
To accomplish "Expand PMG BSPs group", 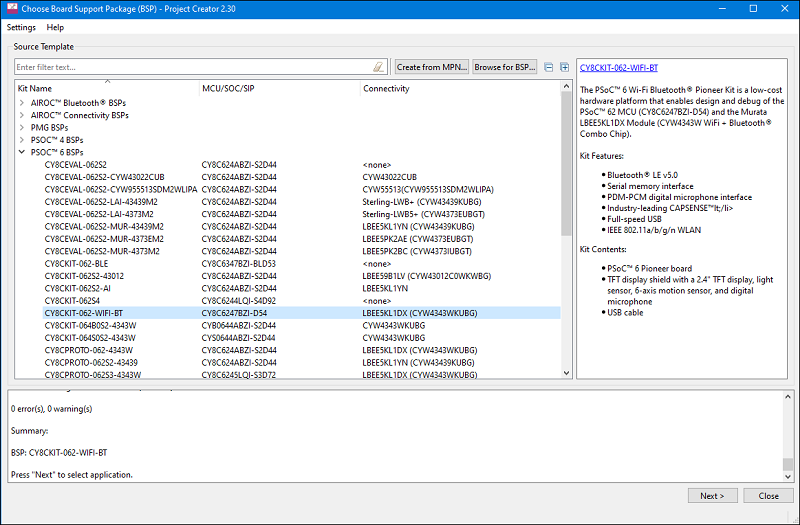I will click(x=22, y=128).
